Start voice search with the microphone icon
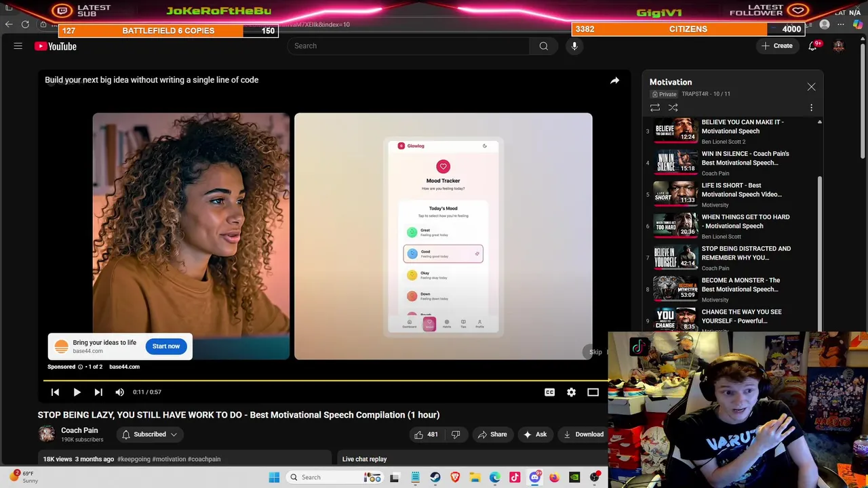The width and height of the screenshot is (868, 488). (574, 46)
